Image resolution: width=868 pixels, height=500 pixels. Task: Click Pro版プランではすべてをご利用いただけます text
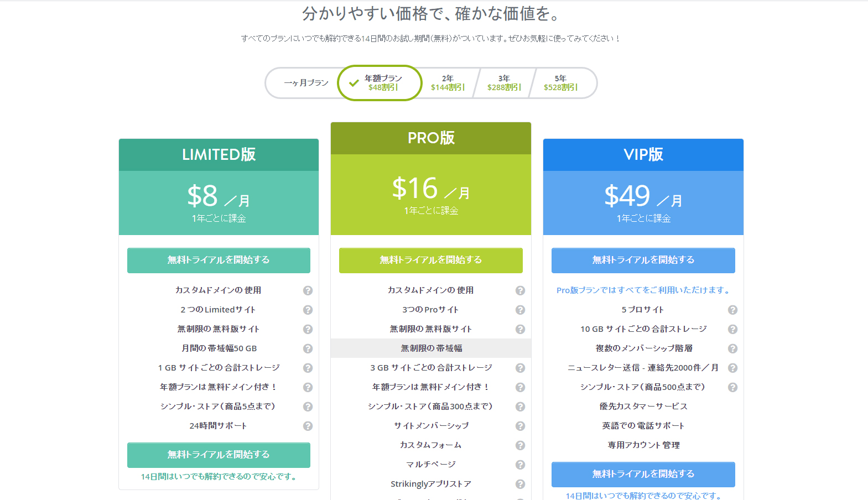[643, 290]
